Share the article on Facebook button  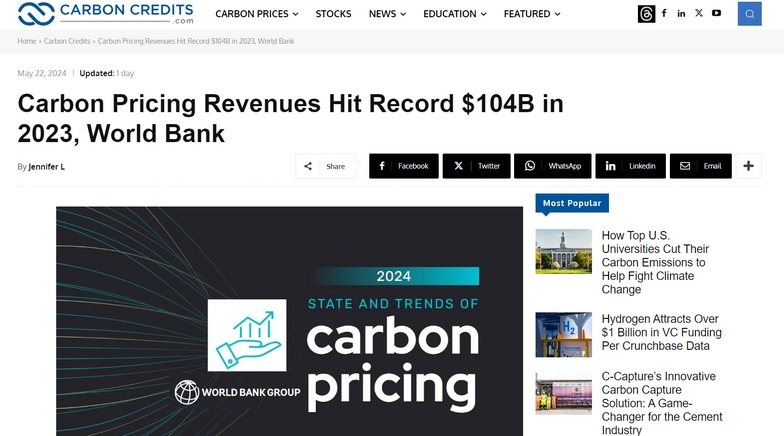point(403,166)
